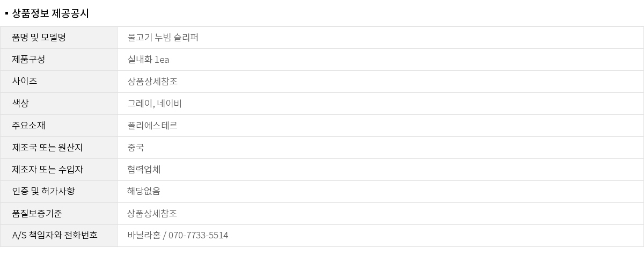Select the 제조자 또는 수입자 label
This screenshot has height=255, width=644.
[x=47, y=170]
